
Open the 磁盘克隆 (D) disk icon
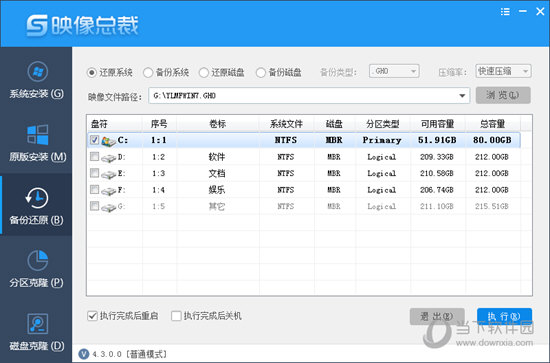tap(38, 324)
